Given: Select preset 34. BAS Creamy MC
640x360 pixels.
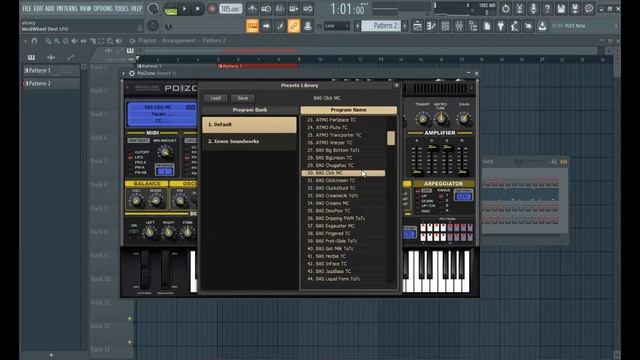Looking at the screenshot, I should point(343,203).
